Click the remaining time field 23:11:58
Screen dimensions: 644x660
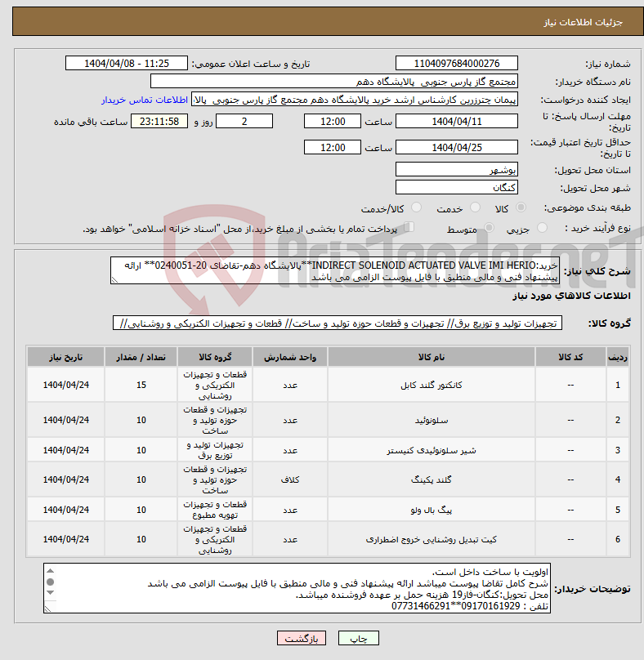[159, 122]
